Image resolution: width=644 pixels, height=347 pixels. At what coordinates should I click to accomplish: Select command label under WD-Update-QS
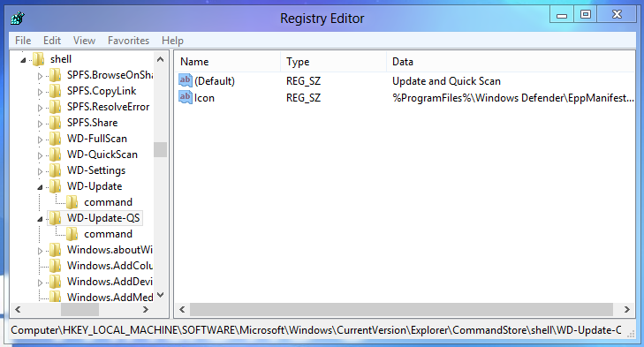click(x=108, y=234)
